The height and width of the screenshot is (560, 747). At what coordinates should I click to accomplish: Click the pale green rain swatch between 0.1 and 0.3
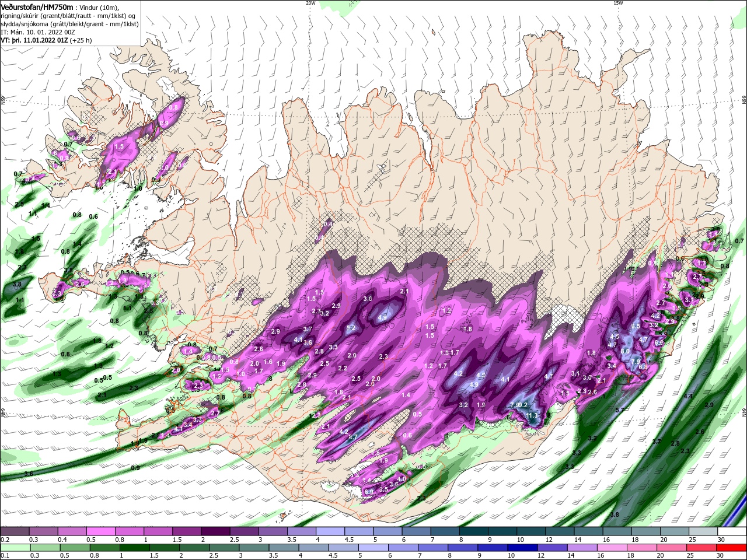coord(15,548)
